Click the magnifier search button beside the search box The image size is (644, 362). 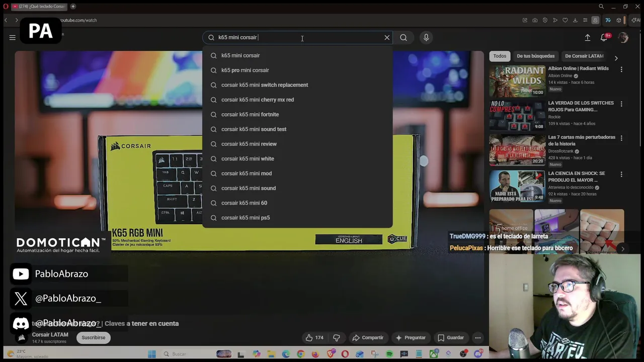click(x=404, y=37)
